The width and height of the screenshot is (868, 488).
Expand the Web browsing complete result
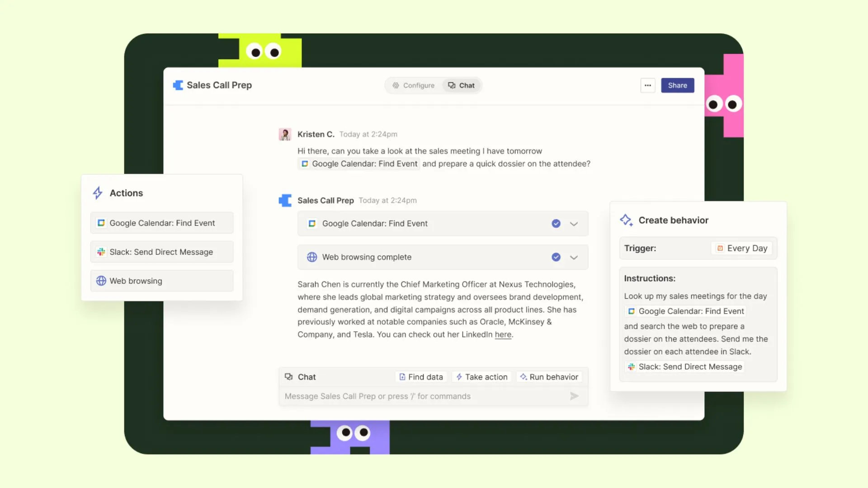coord(574,257)
